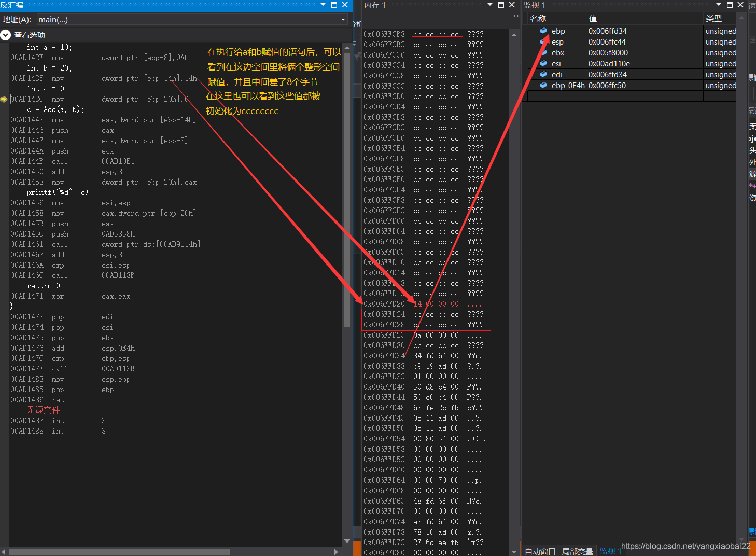Click the yellow current-instruction arrow at 00AD143C

tap(4, 99)
